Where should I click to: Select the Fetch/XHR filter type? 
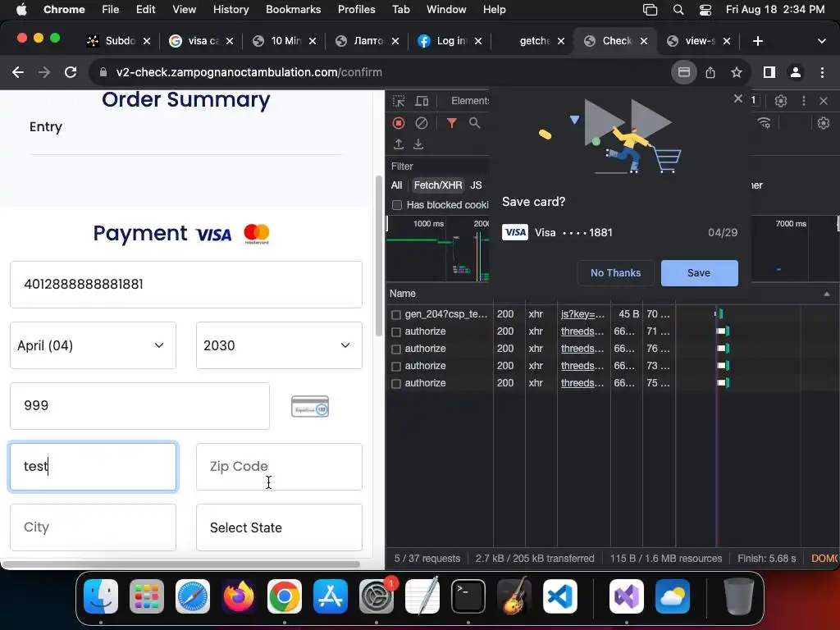pyautogui.click(x=438, y=185)
